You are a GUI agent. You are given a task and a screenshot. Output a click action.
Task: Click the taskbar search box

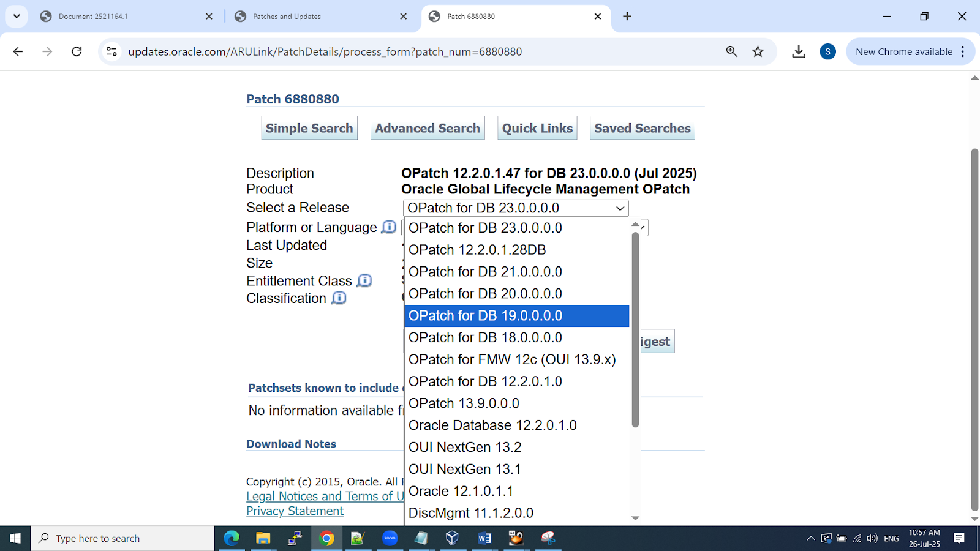123,538
